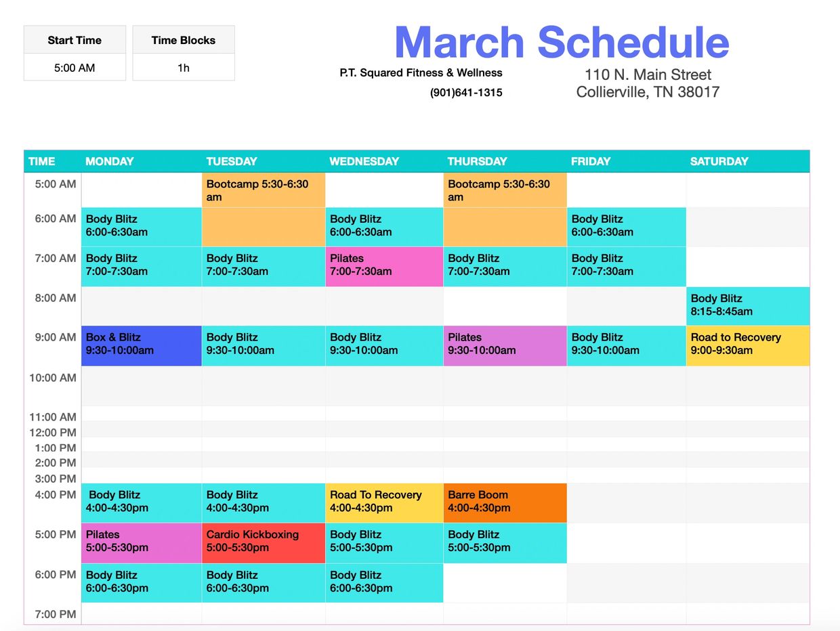840x631 pixels.
Task: Select the WEDNESDAY column header
Action: pyautogui.click(x=364, y=161)
